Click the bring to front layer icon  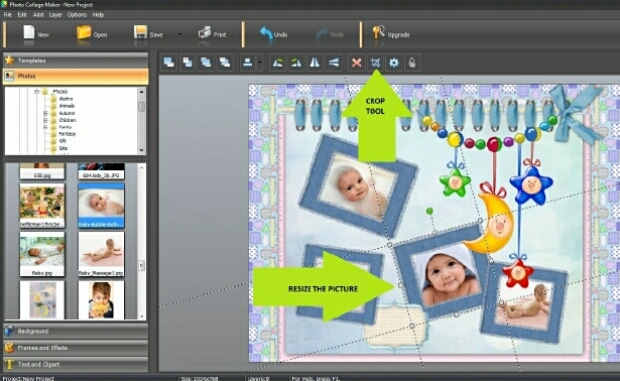169,62
